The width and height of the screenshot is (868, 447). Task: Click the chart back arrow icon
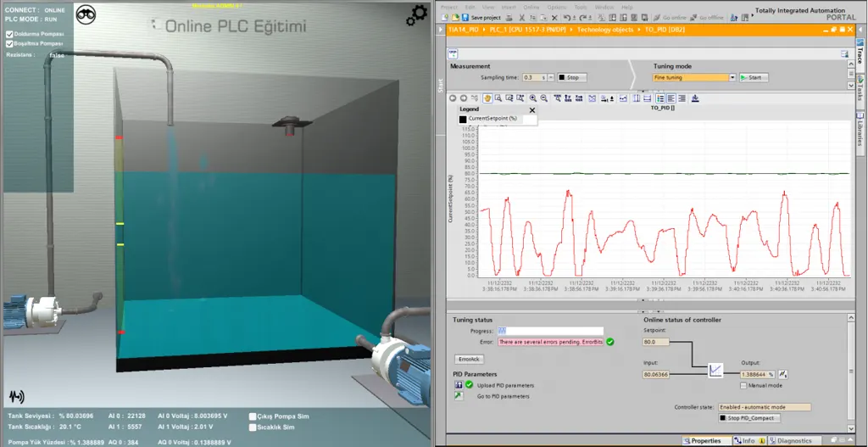click(453, 98)
